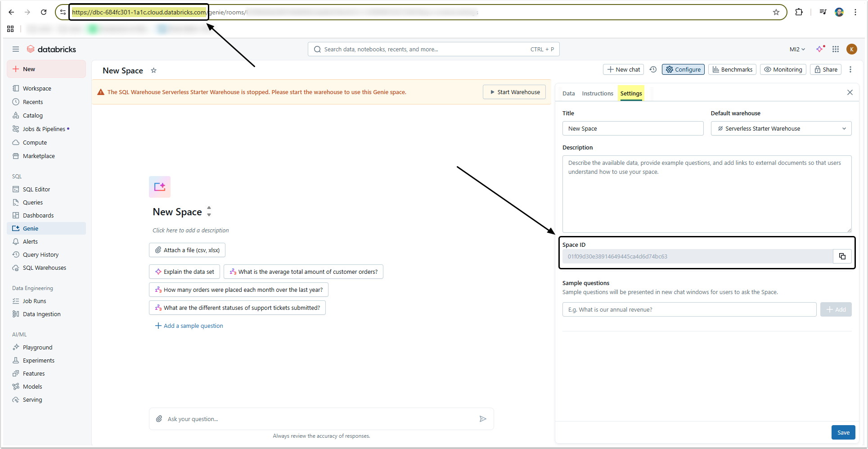The image size is (868, 449).
Task: Share the Genie space
Action: point(826,69)
